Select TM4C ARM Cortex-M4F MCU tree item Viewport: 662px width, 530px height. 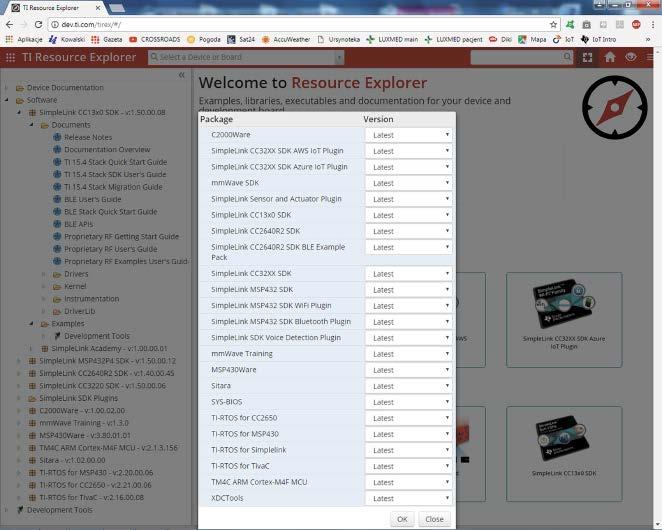pyautogui.click(x=108, y=448)
